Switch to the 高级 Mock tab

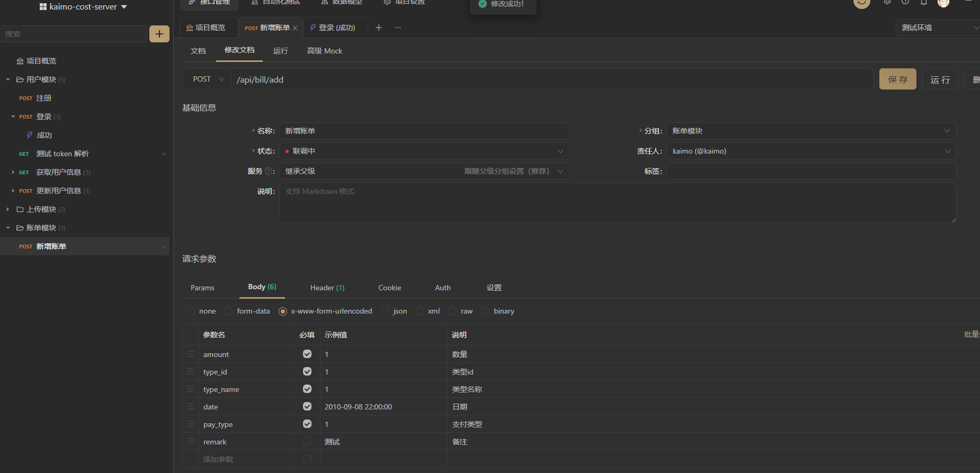325,51
